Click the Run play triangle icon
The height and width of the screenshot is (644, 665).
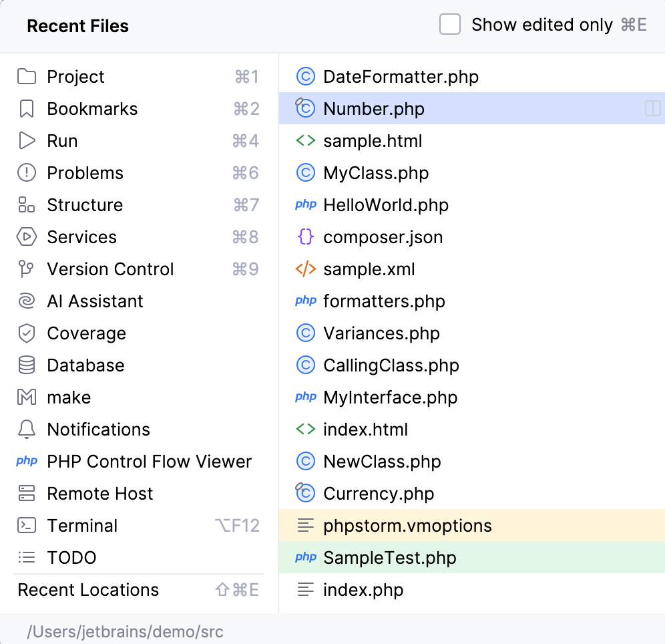27,141
